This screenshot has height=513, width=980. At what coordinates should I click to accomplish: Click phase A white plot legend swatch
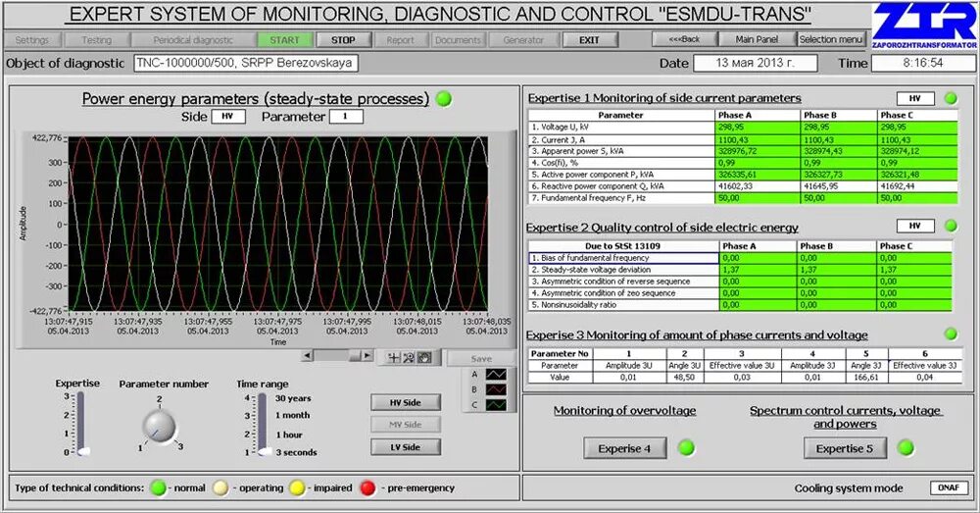pos(496,374)
